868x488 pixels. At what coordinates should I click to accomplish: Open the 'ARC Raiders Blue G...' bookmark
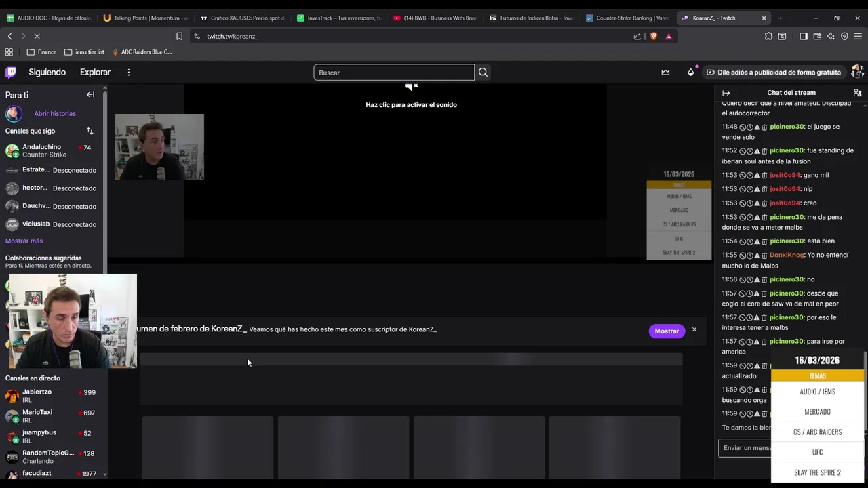pos(142,52)
